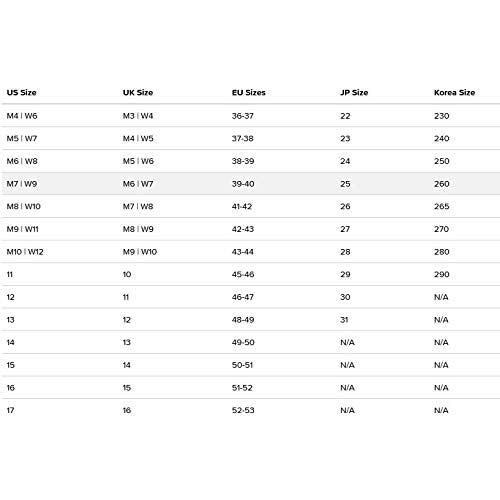Click Korea size 290 cell
500x500 pixels.
(x=442, y=274)
